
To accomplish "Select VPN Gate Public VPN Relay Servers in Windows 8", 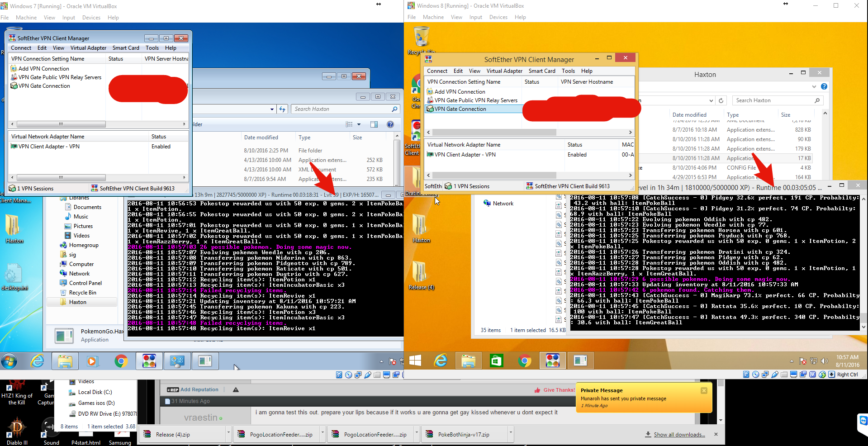I will [x=476, y=100].
